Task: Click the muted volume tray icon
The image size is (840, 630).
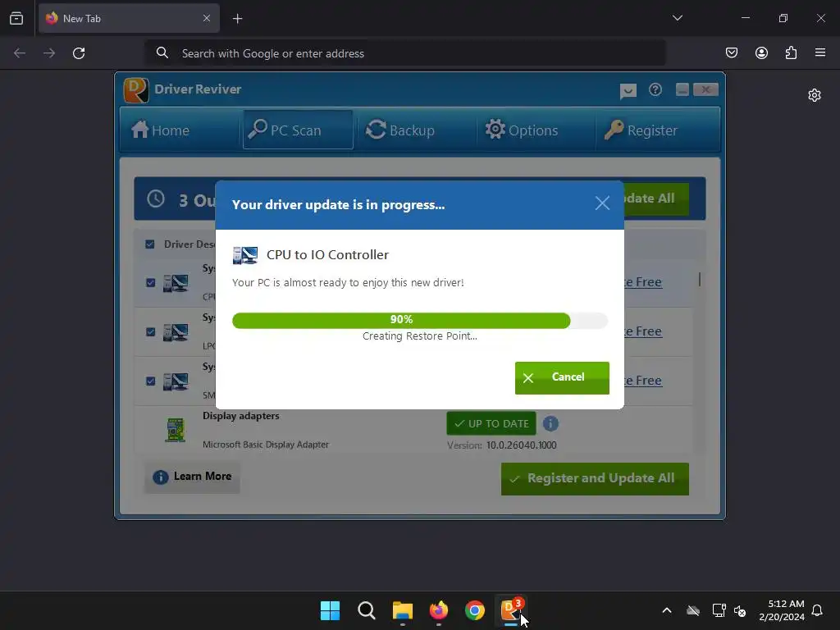Action: (740, 610)
